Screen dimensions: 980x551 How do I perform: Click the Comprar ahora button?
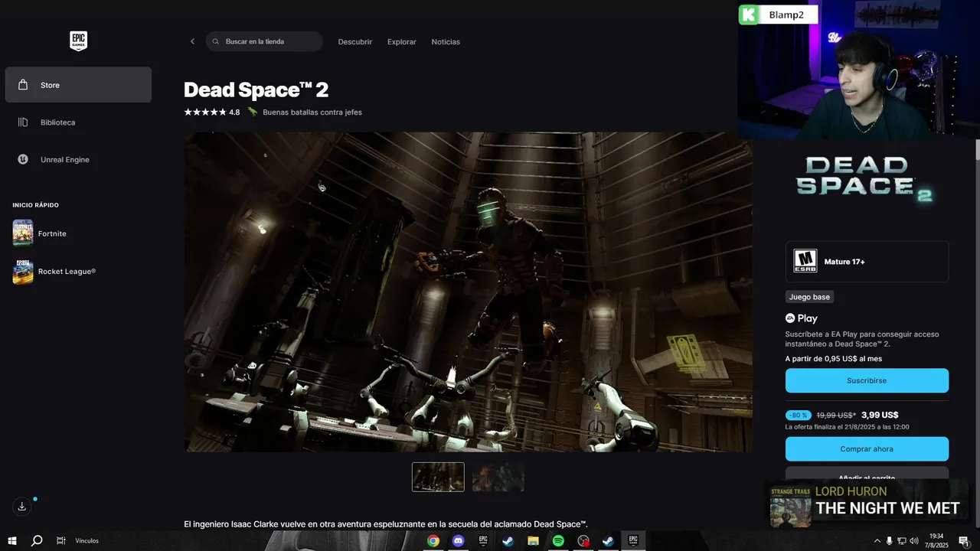pos(867,449)
